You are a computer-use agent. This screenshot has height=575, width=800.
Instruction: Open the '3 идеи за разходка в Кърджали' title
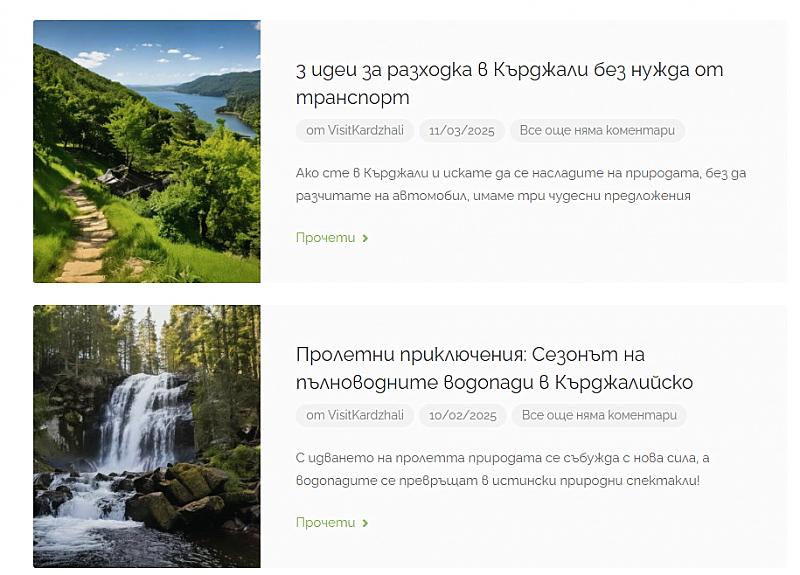click(509, 83)
